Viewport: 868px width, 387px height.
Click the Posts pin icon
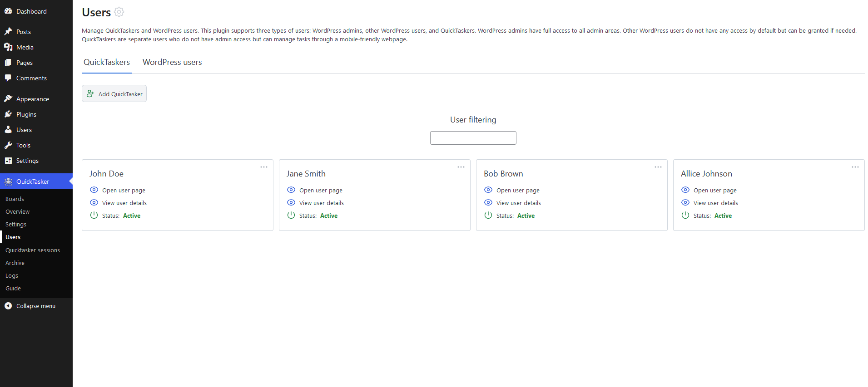[8, 31]
